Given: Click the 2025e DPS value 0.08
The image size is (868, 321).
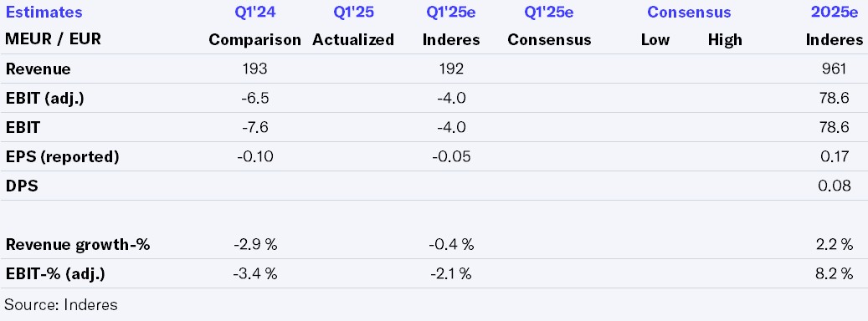Looking at the screenshot, I should point(835,186).
